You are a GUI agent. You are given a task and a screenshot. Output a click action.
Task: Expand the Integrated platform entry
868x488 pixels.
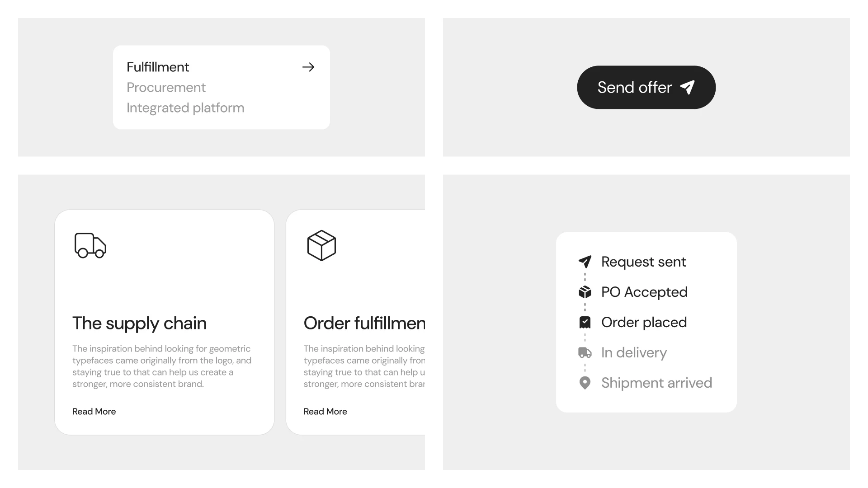(x=186, y=108)
